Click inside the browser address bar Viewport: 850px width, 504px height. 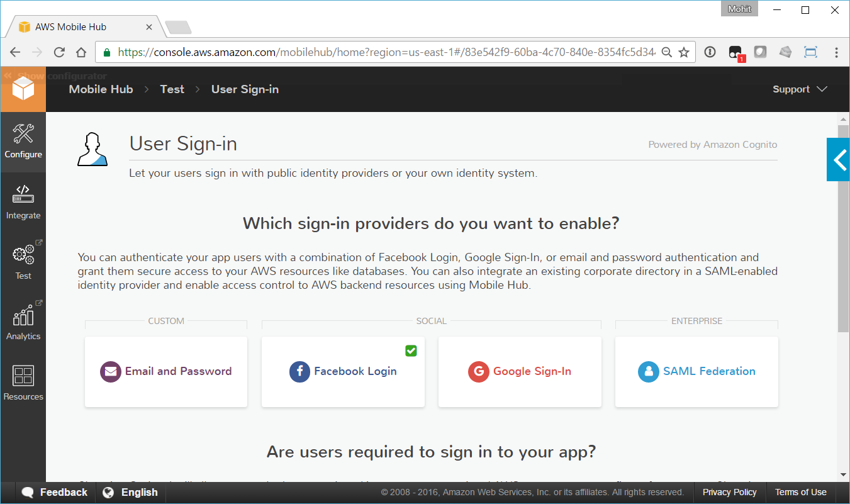(x=377, y=52)
